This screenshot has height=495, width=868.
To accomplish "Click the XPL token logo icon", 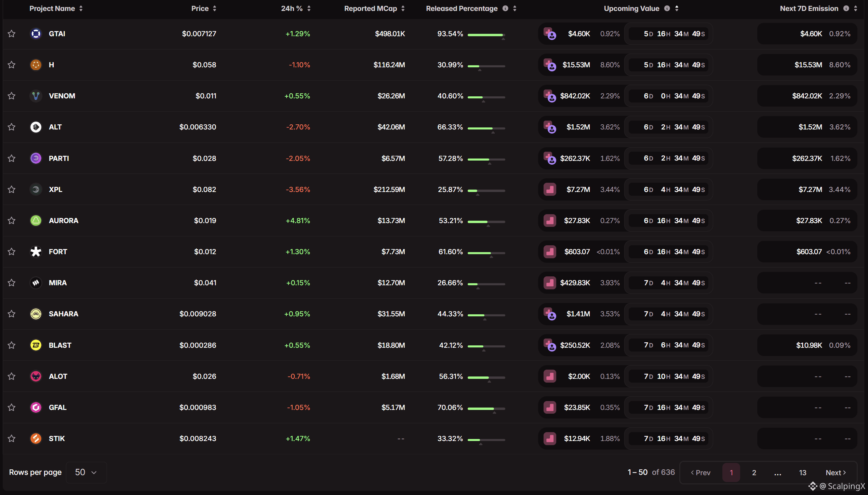I will pos(36,189).
